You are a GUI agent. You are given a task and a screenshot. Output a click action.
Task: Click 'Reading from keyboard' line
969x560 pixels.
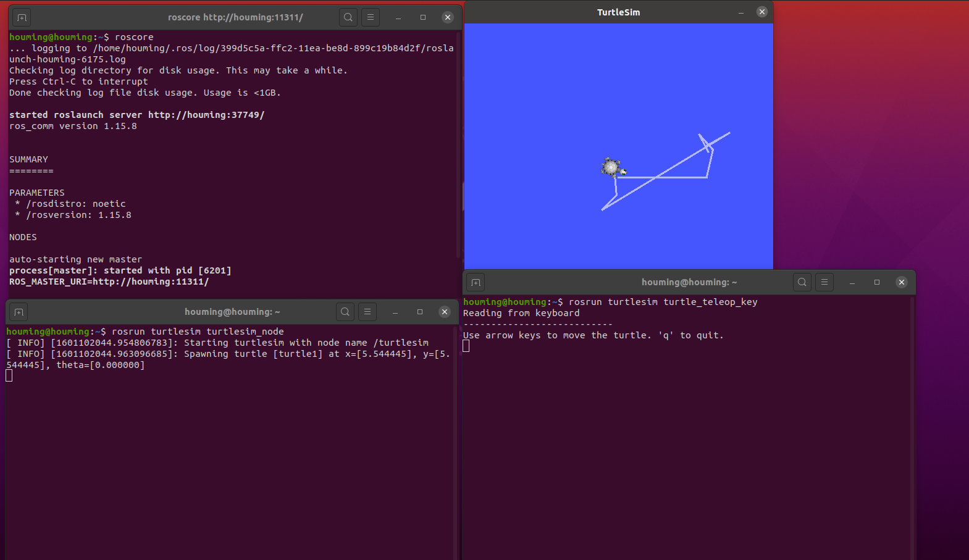point(521,313)
